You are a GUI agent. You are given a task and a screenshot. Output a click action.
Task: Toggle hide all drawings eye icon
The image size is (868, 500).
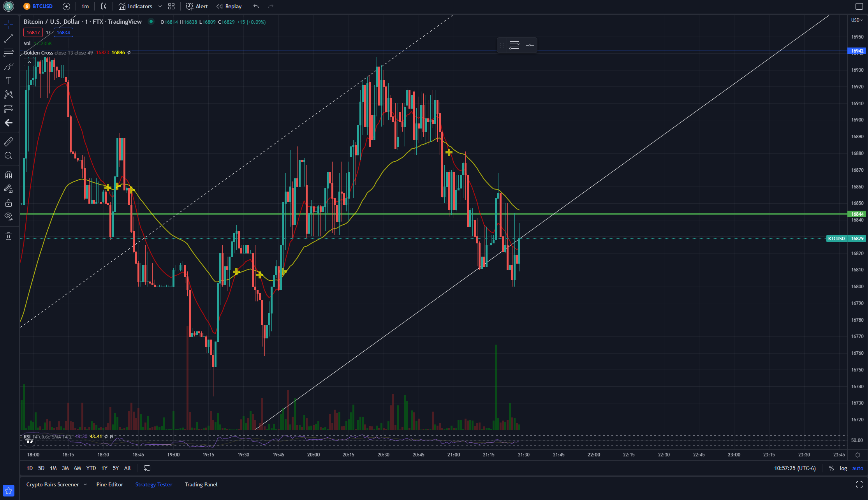pos(9,217)
